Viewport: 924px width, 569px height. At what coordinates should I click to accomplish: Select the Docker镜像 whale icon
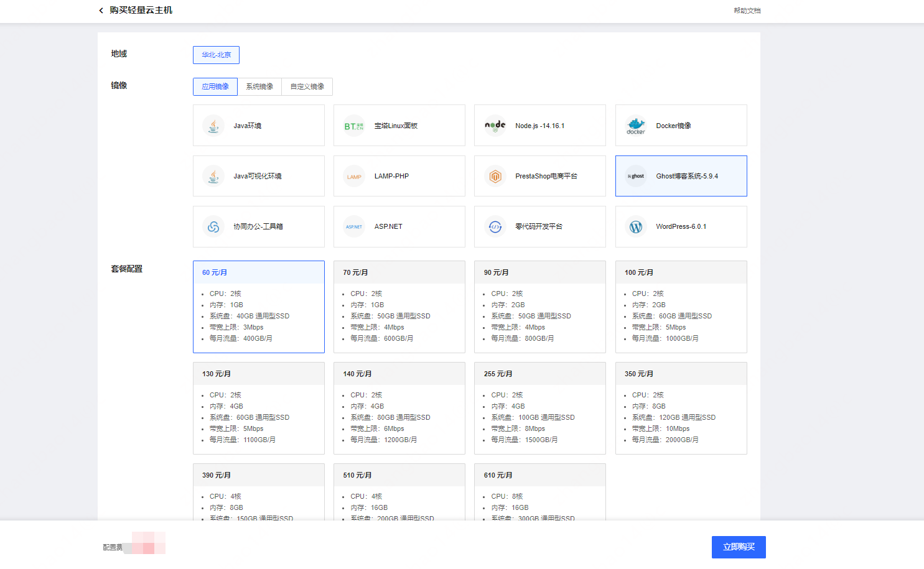coord(636,126)
